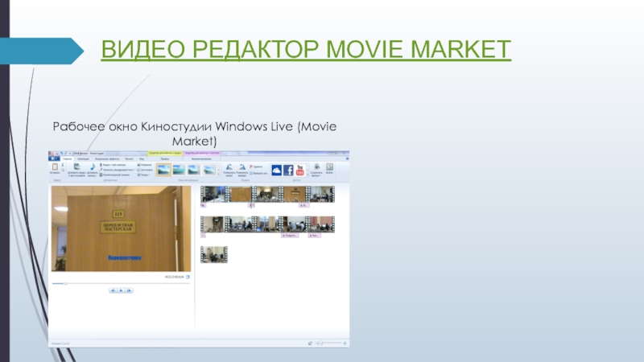This screenshot has width=644, height=362.
Task: Select the third AutoMovie theme thumbnail
Action: tap(194, 170)
